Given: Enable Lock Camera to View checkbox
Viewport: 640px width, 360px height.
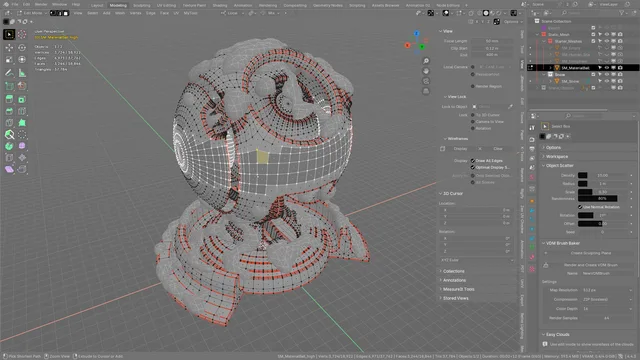Looking at the screenshot, I should point(473,122).
